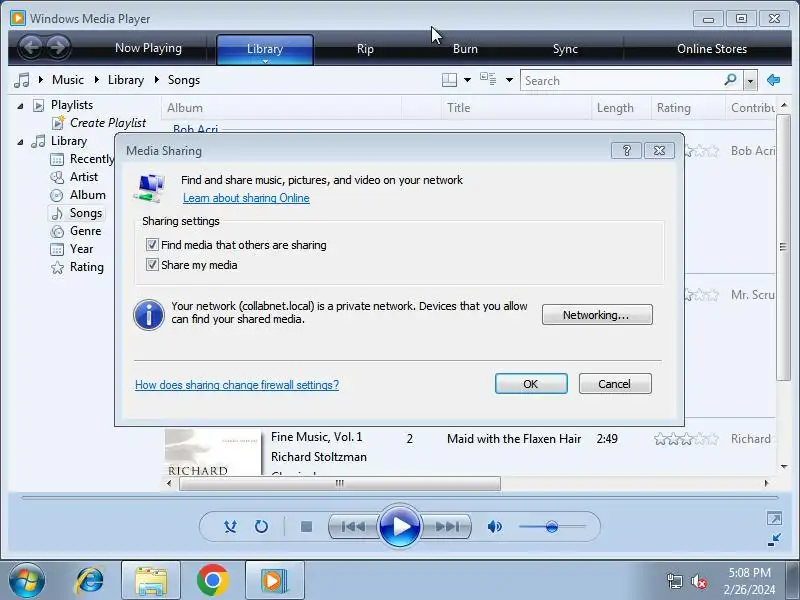The image size is (800, 600).
Task: Open the view options icon
Action: pyautogui.click(x=488, y=79)
